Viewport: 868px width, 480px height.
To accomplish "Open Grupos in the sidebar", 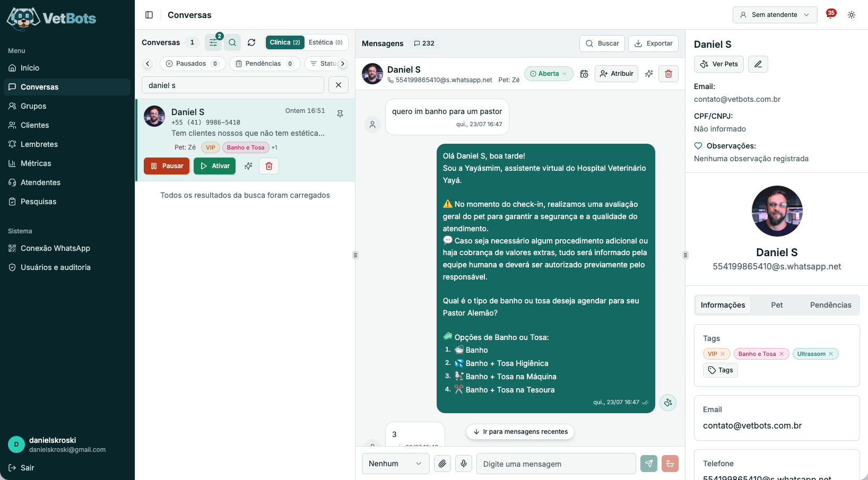I will click(67, 106).
